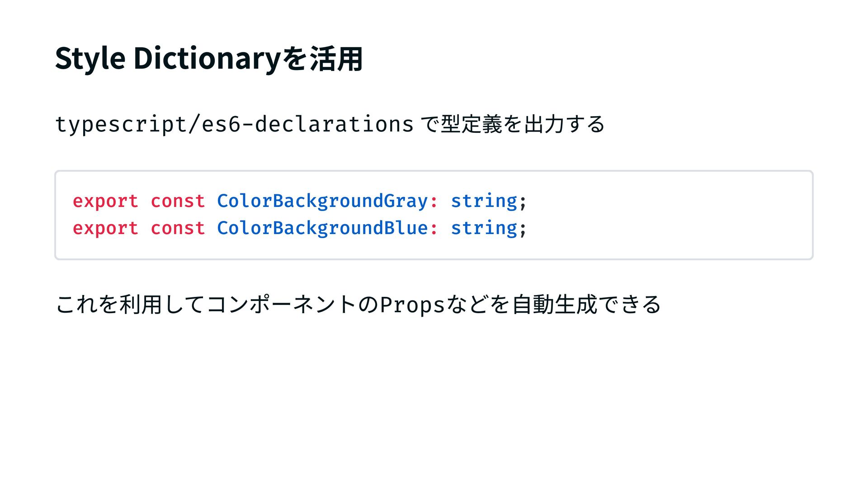Click the text 'で型定義を出力する'
Image resolution: width=868 pixels, height=488 pixels.
tap(512, 124)
